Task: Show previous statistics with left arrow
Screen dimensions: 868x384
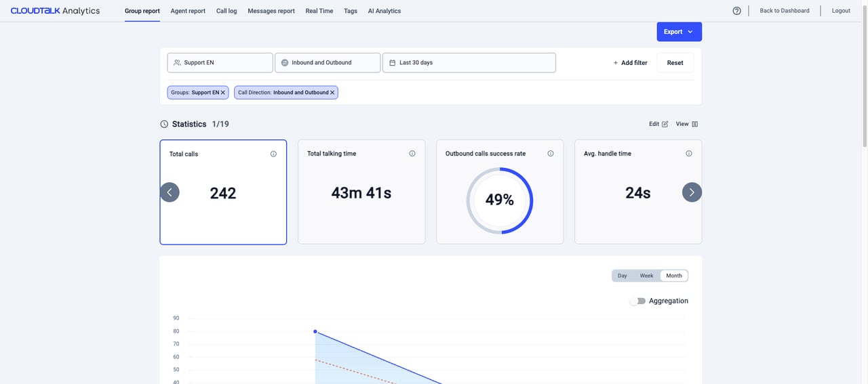Action: (x=170, y=192)
